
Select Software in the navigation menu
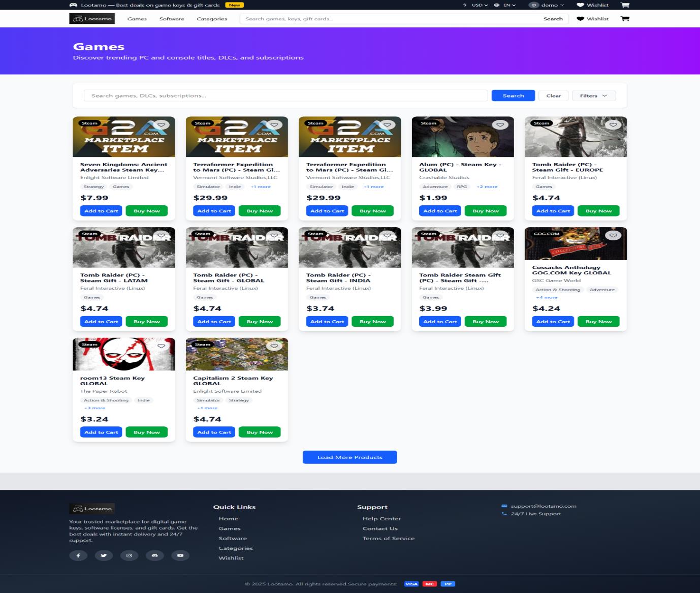click(x=172, y=19)
